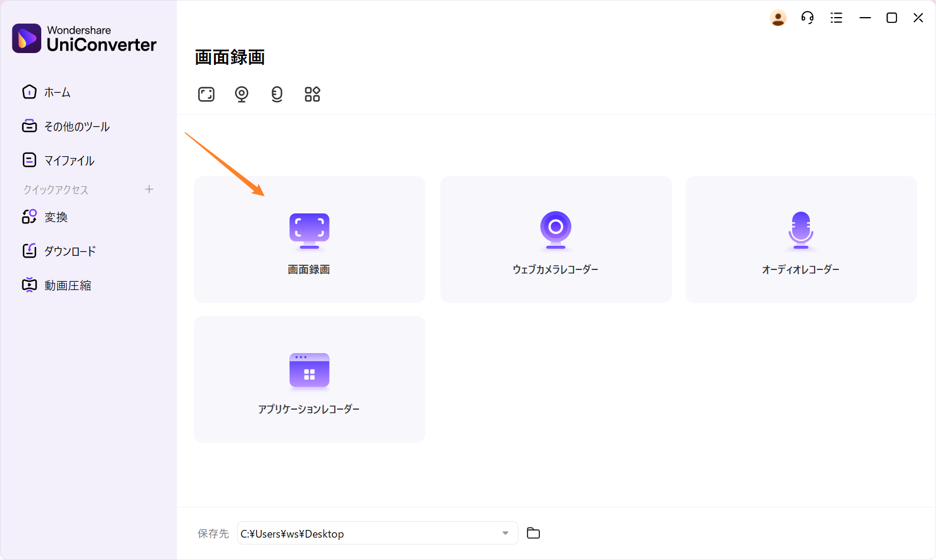
Task: Click the compress icon beside 動画圧縮
Action: coord(29,285)
